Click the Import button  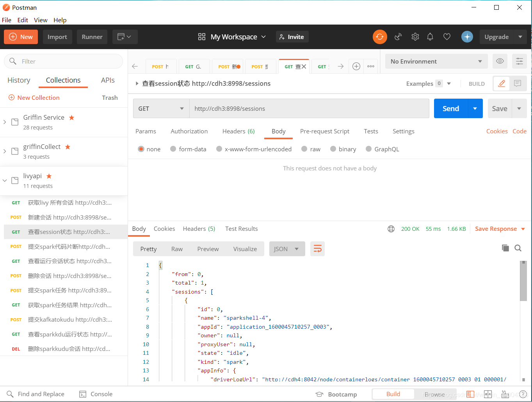click(x=57, y=37)
